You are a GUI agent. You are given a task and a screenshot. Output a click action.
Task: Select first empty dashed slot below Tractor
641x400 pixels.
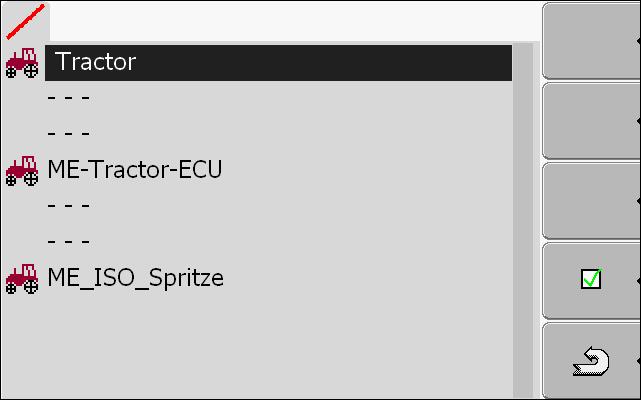point(278,99)
